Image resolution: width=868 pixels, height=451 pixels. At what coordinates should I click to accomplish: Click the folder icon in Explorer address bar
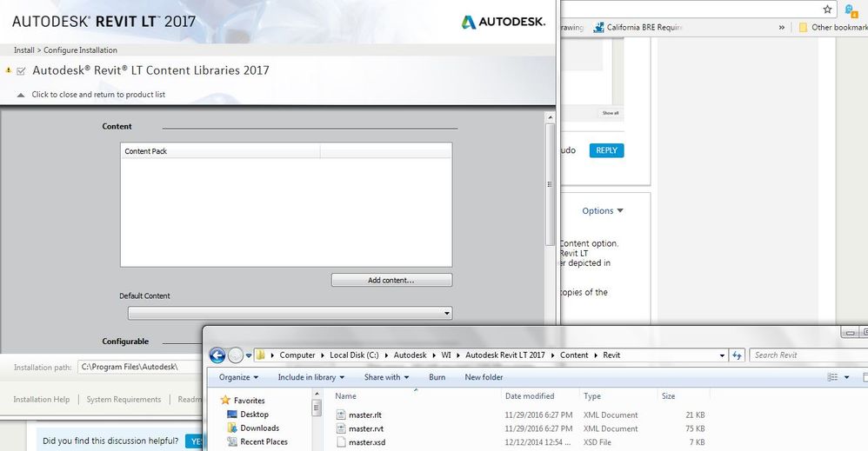(260, 355)
